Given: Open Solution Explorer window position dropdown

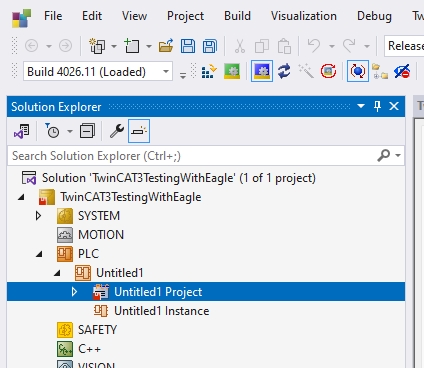Looking at the screenshot, I should [361, 106].
